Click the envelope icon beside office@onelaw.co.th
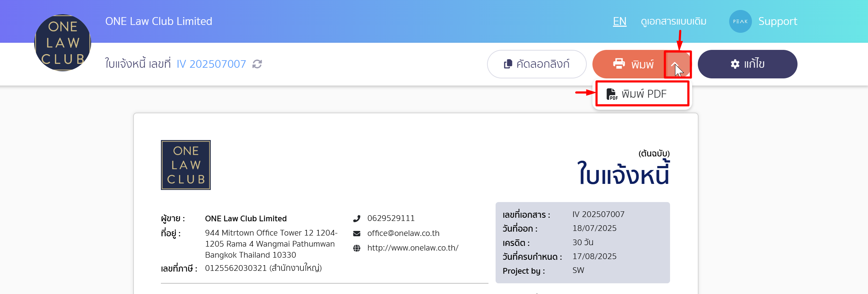The image size is (868, 294). click(357, 233)
